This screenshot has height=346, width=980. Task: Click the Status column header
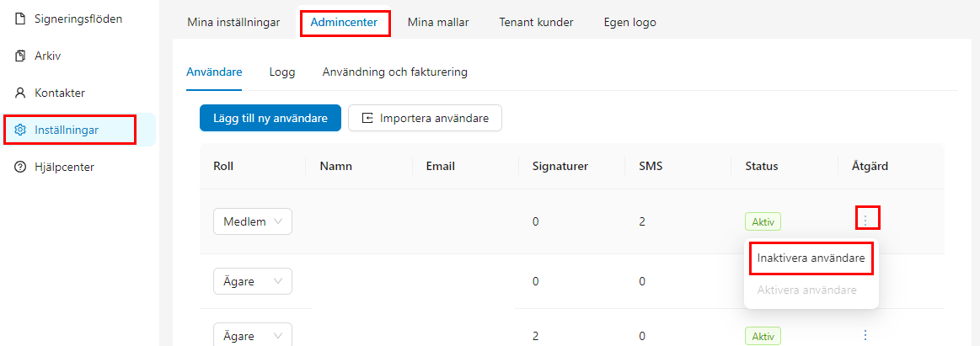coord(761,166)
